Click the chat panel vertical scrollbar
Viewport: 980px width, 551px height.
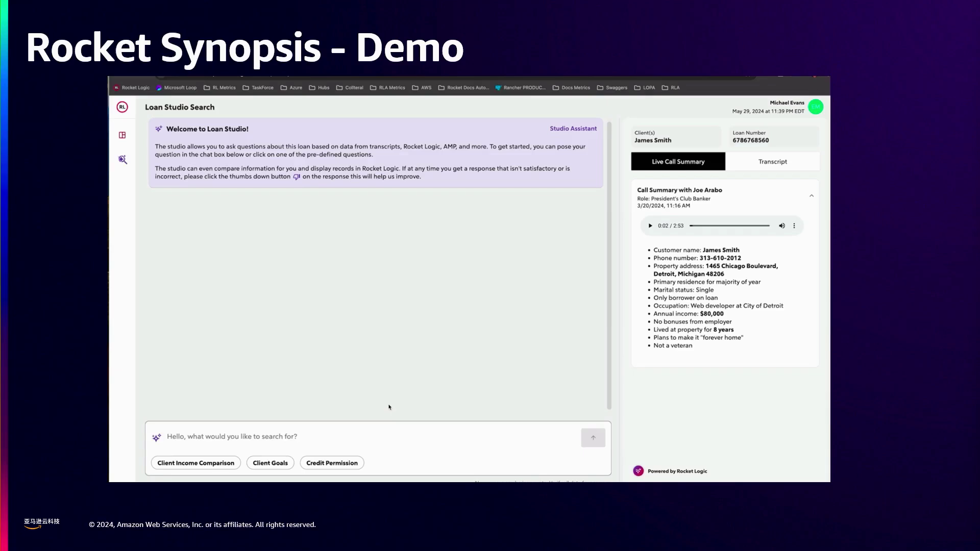[609, 265]
